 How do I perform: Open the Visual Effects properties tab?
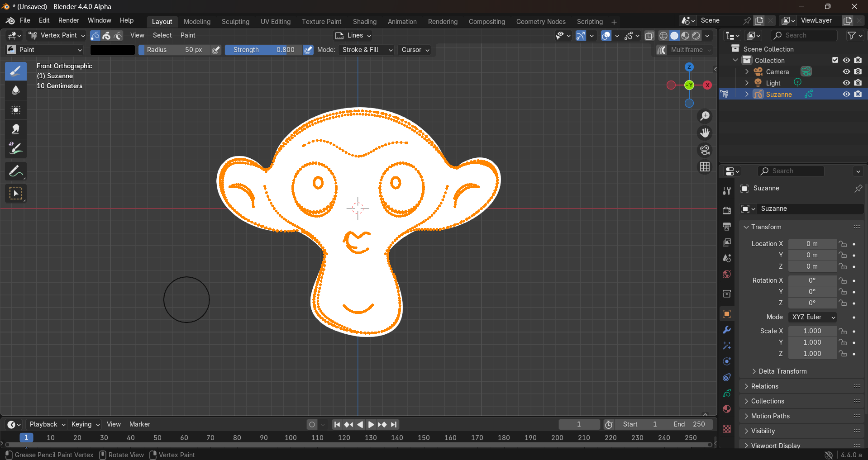pos(727,346)
